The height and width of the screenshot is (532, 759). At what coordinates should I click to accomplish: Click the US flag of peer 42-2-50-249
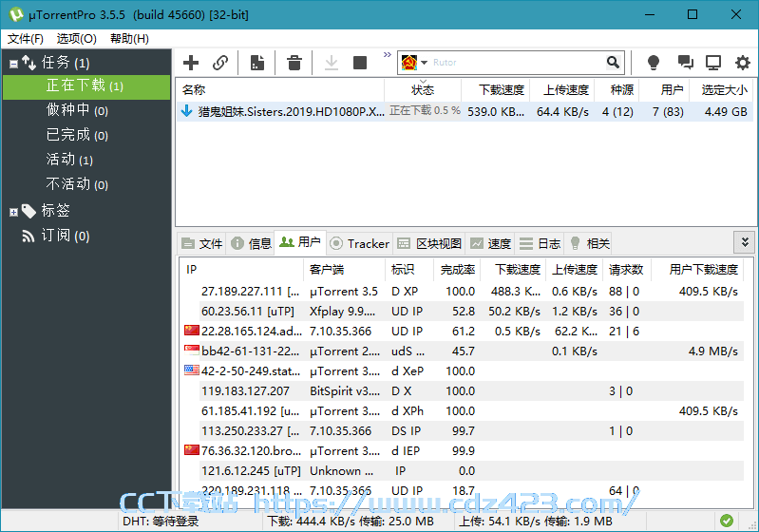click(192, 370)
